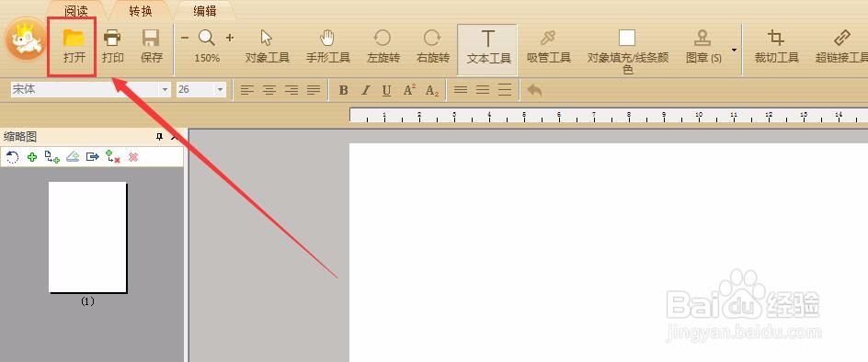Pin the 缩略图 thumbnail panel
This screenshot has height=362, width=868.
159,137
